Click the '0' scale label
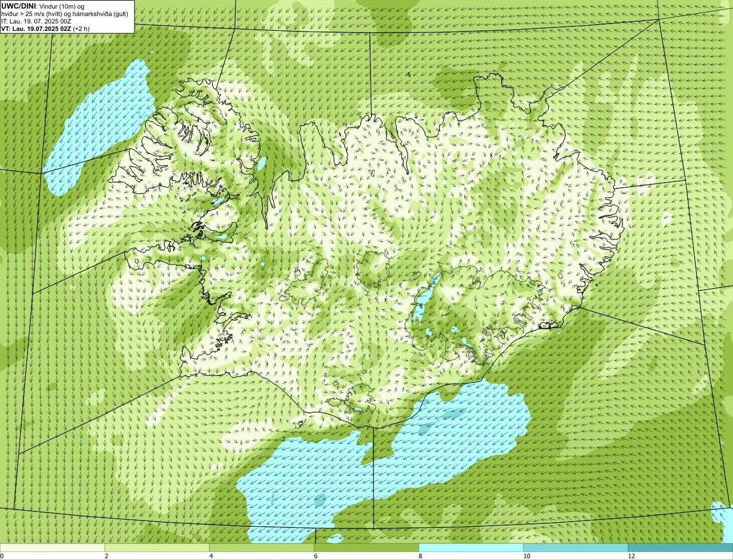 (x=2, y=556)
